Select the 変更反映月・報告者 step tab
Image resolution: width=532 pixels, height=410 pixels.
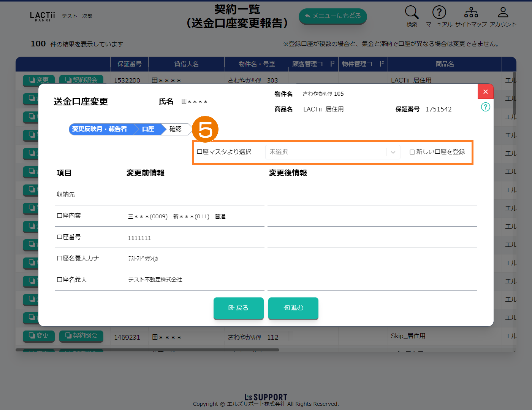click(100, 129)
